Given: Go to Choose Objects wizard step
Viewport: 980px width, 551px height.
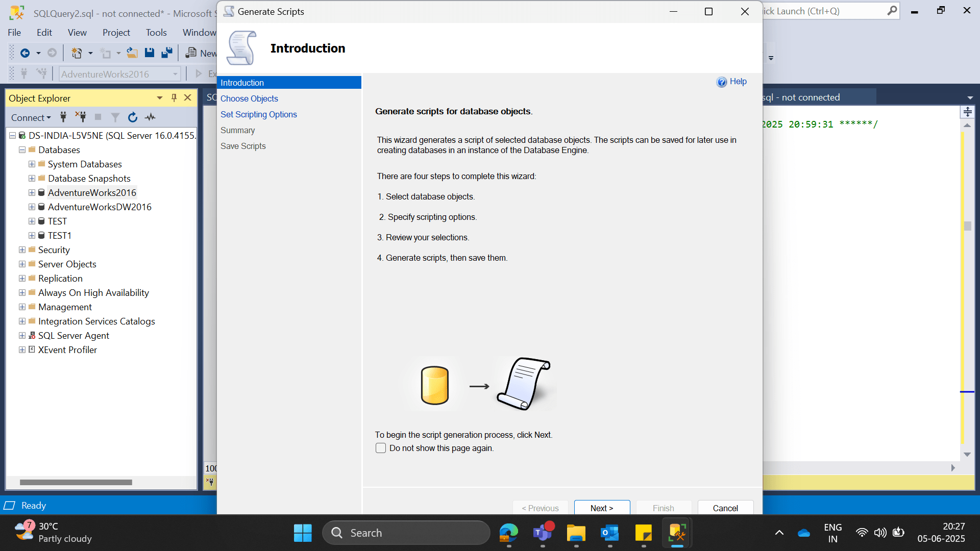Looking at the screenshot, I should click(249, 98).
